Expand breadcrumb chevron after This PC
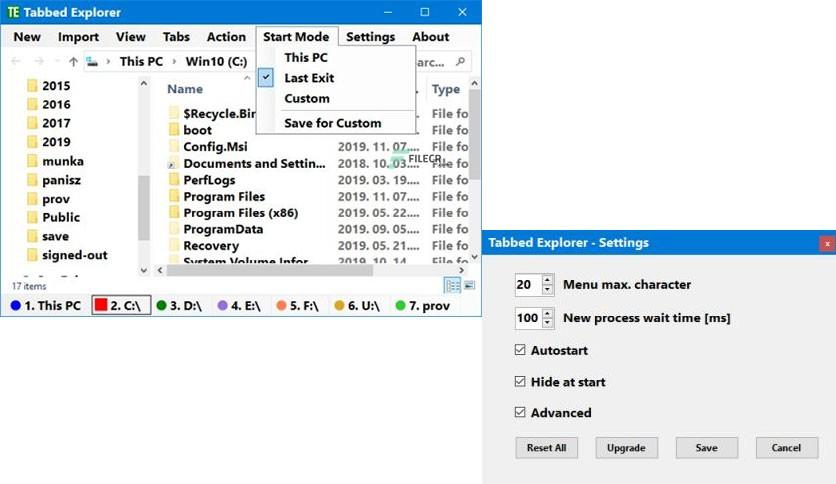 [174, 62]
